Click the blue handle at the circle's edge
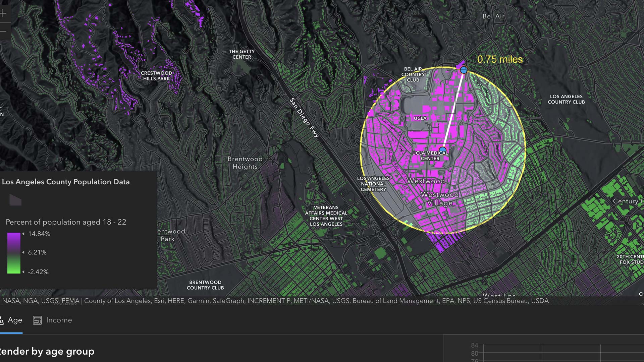Image resolution: width=644 pixels, height=362 pixels. point(464,70)
